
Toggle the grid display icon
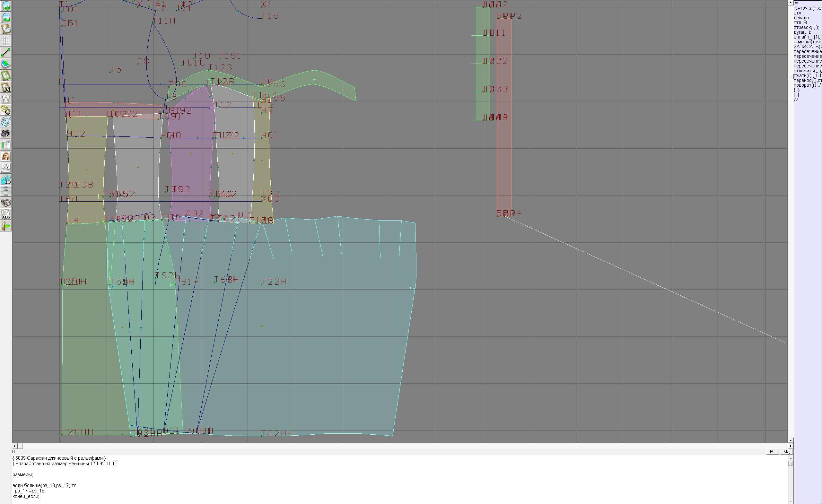click(6, 41)
